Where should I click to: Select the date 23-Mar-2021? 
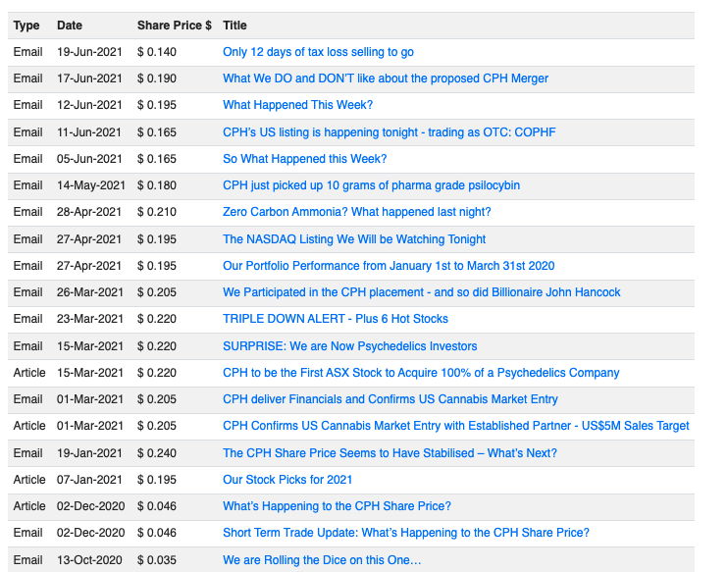90,319
